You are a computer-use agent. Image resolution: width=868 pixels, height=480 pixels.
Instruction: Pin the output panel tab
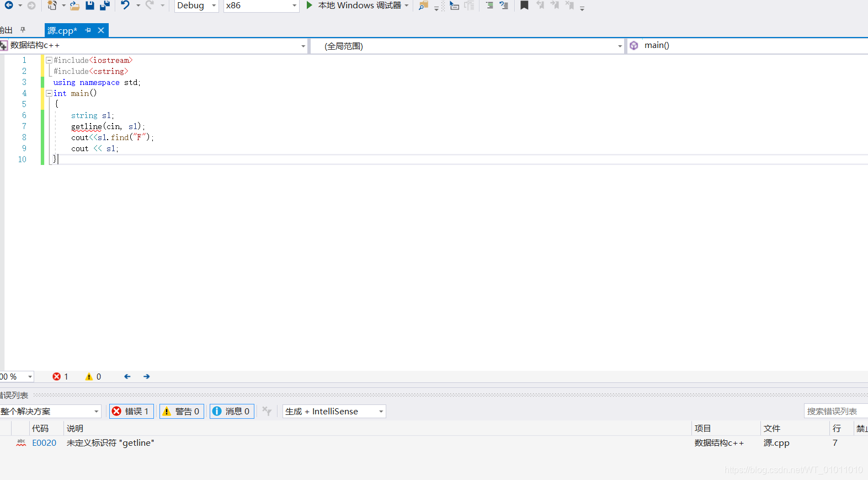[x=23, y=30]
